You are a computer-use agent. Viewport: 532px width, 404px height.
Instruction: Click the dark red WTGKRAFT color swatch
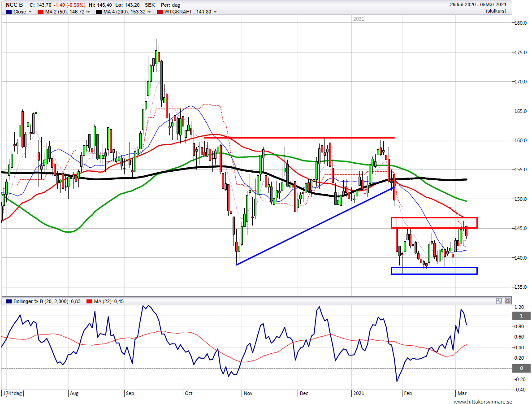(x=160, y=12)
